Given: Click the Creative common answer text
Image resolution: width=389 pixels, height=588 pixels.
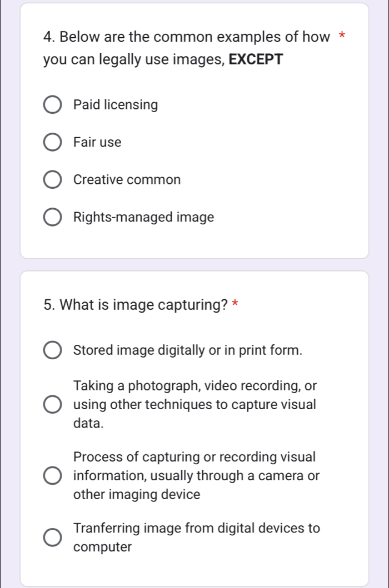Looking at the screenshot, I should tap(127, 179).
